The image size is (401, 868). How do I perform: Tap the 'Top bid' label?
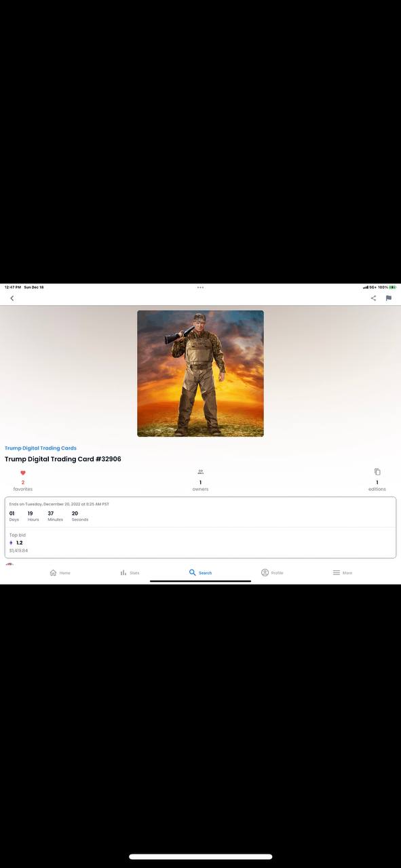click(18, 535)
